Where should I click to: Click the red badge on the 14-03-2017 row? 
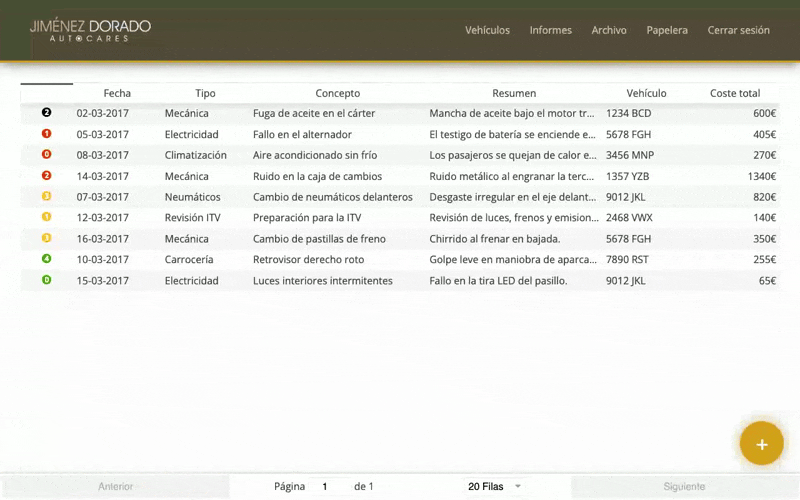(46, 176)
